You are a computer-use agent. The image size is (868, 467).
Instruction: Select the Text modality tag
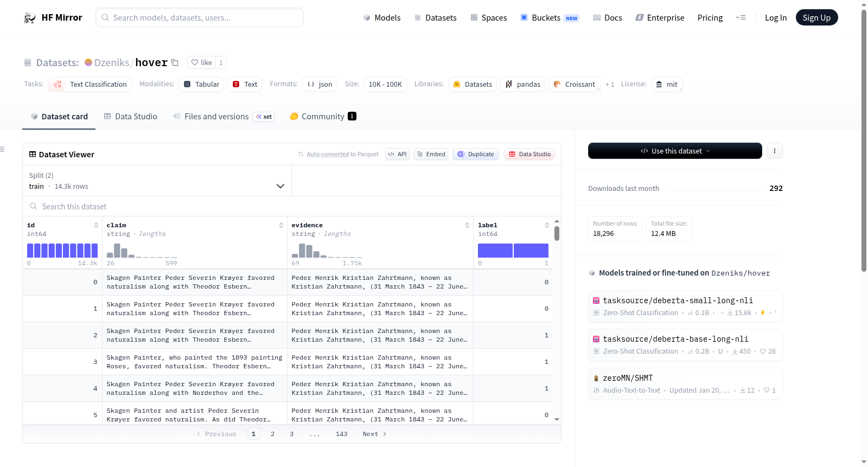[x=245, y=84]
